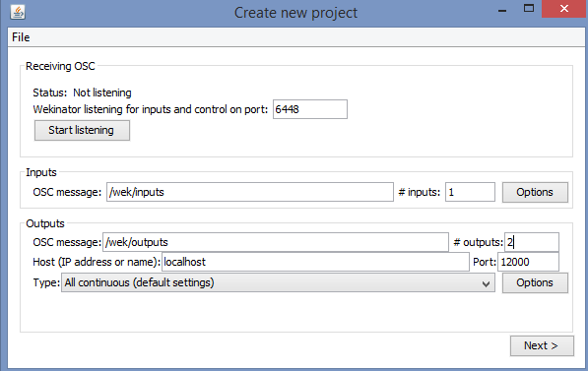Maximize the Create new project window
588x371 pixels.
pyautogui.click(x=529, y=8)
